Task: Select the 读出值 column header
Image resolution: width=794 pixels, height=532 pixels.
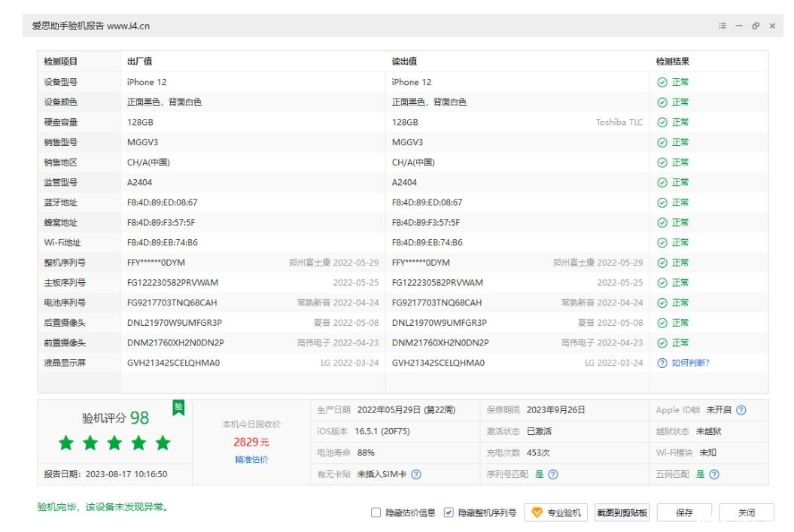Action: [x=404, y=62]
